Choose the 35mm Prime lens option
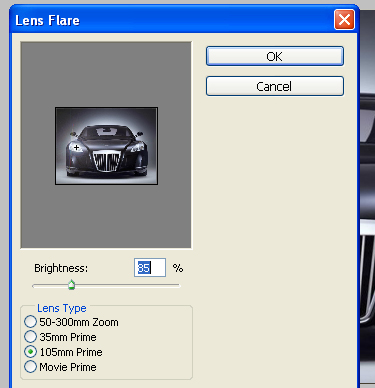This screenshot has width=375, height=388. pos(30,337)
